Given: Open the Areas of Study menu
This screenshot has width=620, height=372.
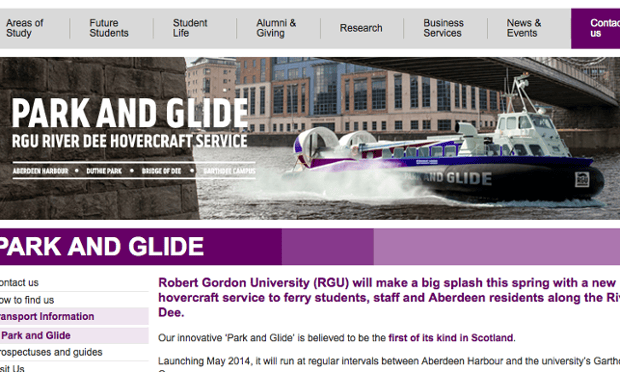Looking at the screenshot, I should [x=25, y=28].
